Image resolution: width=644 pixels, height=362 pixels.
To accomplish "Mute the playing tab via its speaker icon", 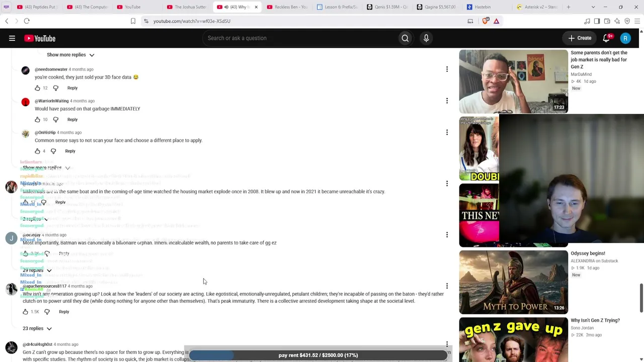I will (x=226, y=7).
